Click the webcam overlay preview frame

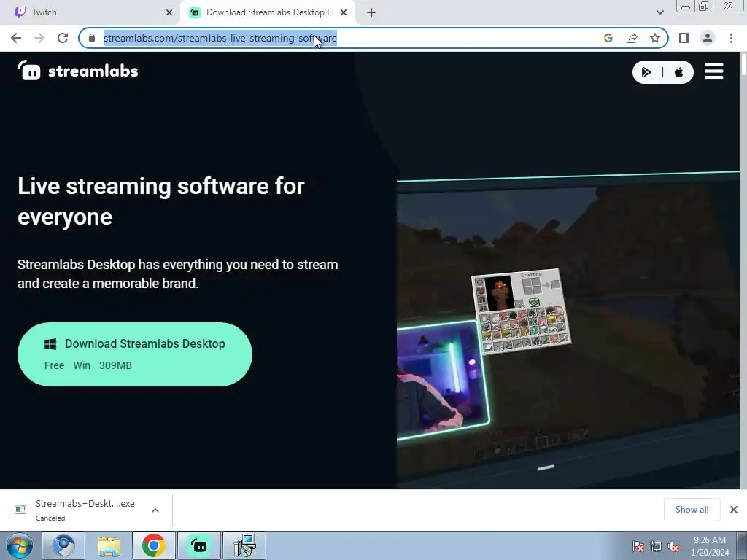coord(442,380)
